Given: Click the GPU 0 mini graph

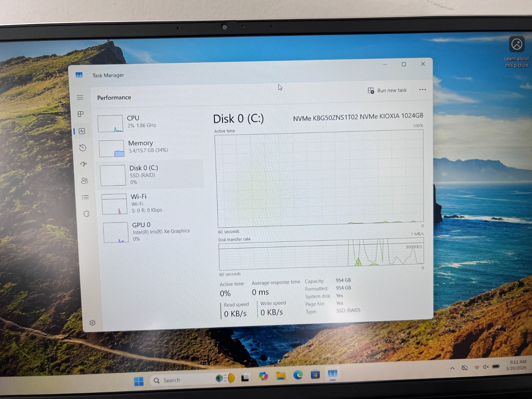Looking at the screenshot, I should click(116, 232).
